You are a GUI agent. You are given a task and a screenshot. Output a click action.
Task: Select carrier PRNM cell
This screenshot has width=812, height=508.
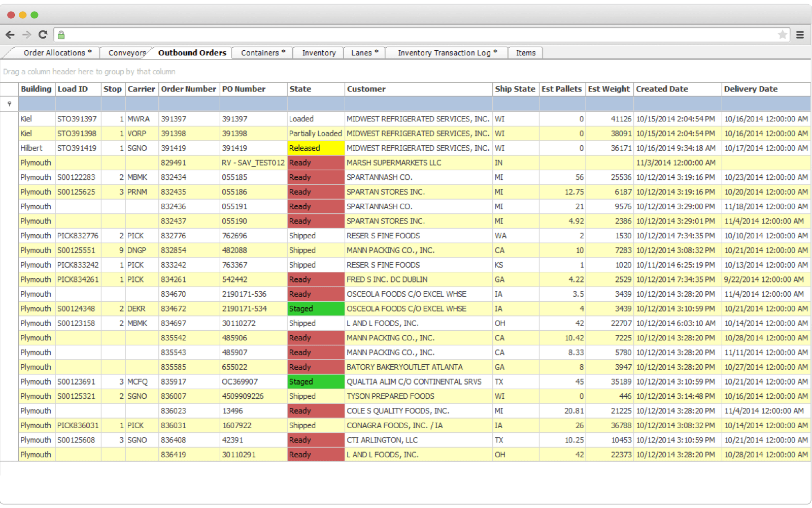pyautogui.click(x=142, y=192)
